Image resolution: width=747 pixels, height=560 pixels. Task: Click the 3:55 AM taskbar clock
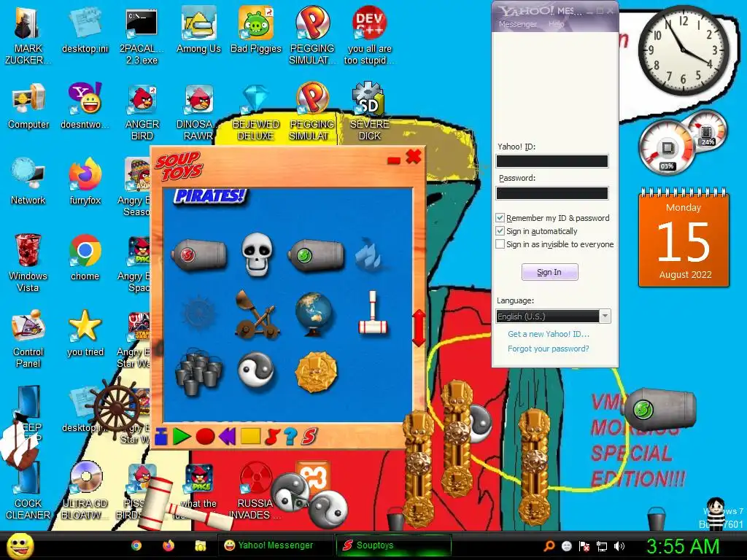682,546
